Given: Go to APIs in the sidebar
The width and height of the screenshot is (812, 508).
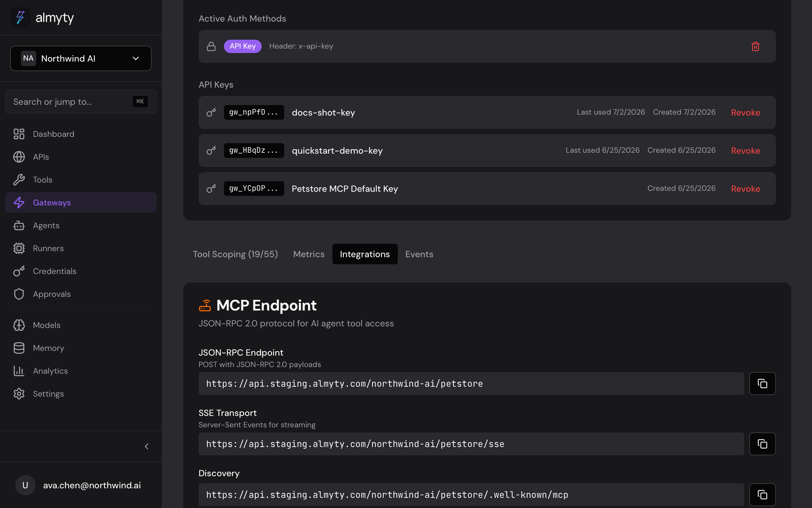Looking at the screenshot, I should tap(81, 157).
